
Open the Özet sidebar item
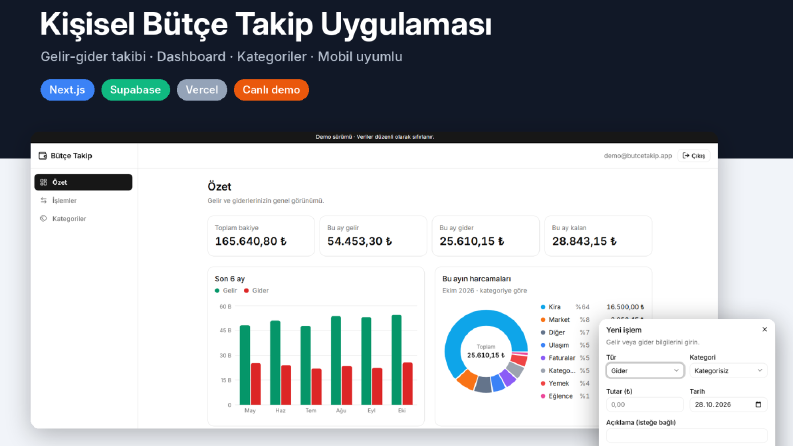click(83, 182)
